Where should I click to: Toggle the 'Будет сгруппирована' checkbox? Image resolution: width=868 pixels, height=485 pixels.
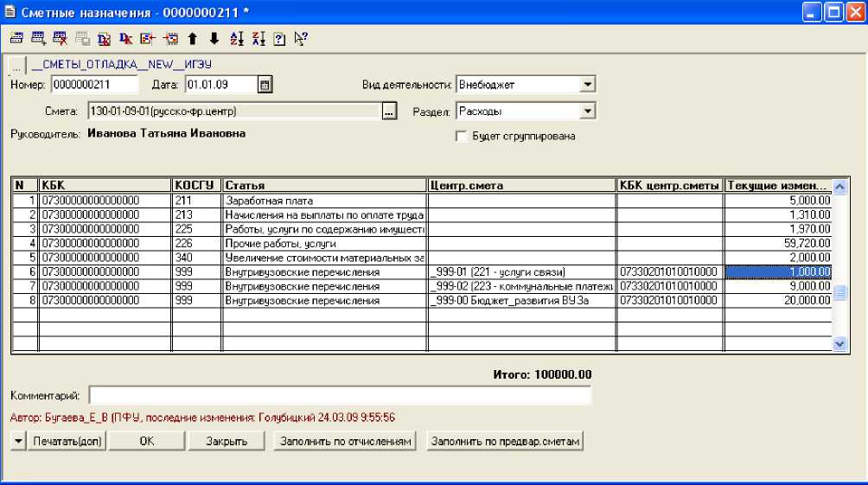[461, 137]
